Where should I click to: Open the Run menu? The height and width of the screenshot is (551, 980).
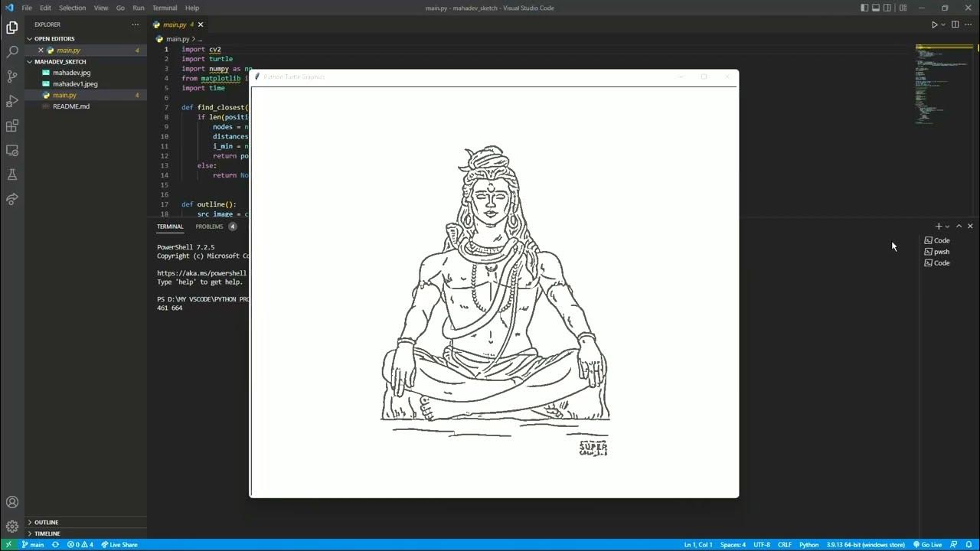point(139,8)
